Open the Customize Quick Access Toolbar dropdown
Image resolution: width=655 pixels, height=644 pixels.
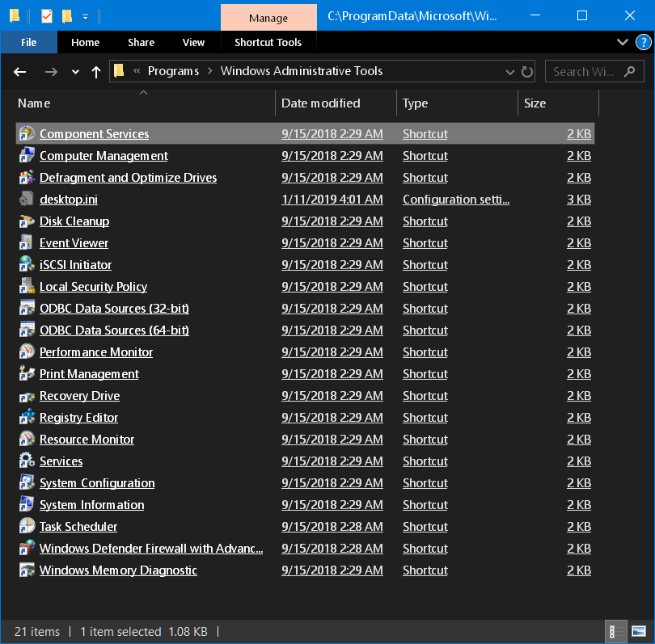pos(85,17)
